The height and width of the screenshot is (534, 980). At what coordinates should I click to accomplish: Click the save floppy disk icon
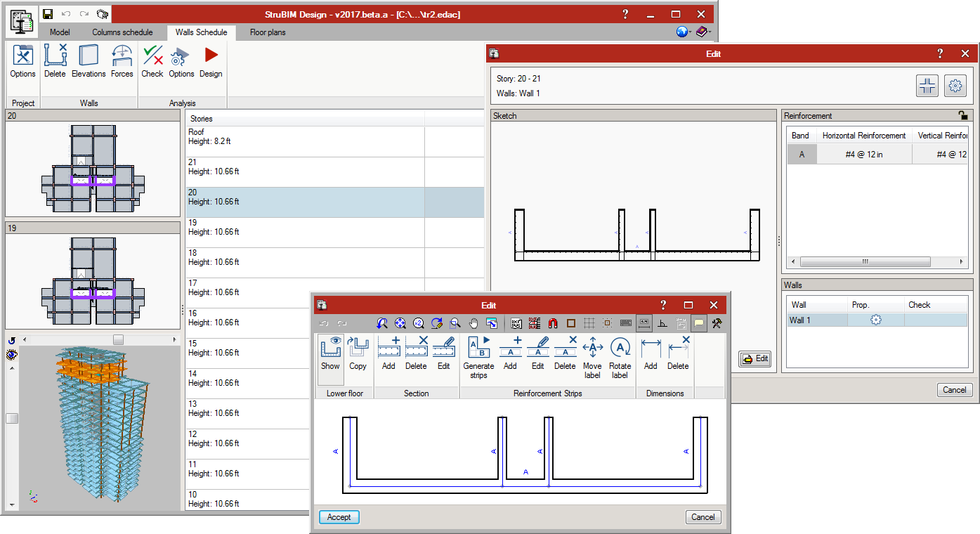click(48, 14)
